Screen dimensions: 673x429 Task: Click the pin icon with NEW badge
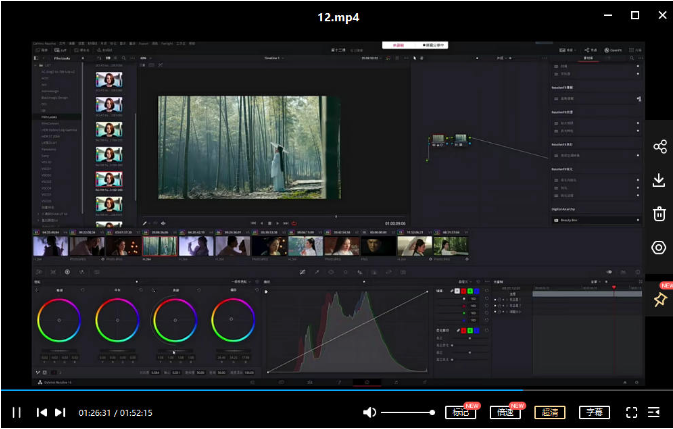[x=660, y=299]
